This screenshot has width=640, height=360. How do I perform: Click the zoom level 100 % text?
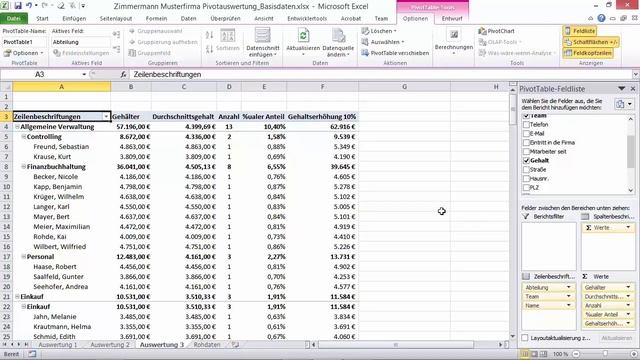pos(560,354)
